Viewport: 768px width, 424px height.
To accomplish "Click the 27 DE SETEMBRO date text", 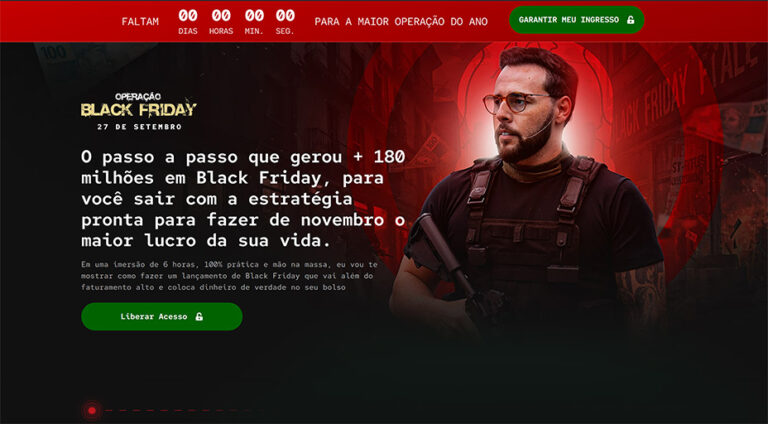I will coord(139,127).
